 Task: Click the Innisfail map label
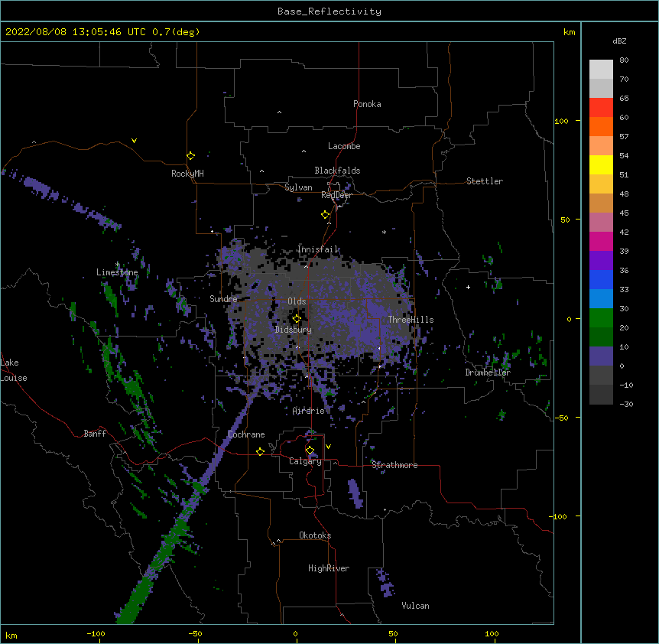pos(317,249)
